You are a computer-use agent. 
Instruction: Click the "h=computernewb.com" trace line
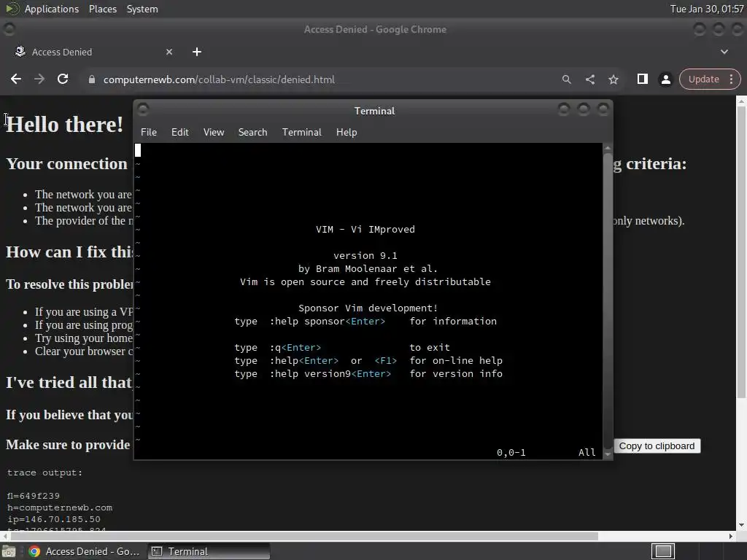pos(60,507)
